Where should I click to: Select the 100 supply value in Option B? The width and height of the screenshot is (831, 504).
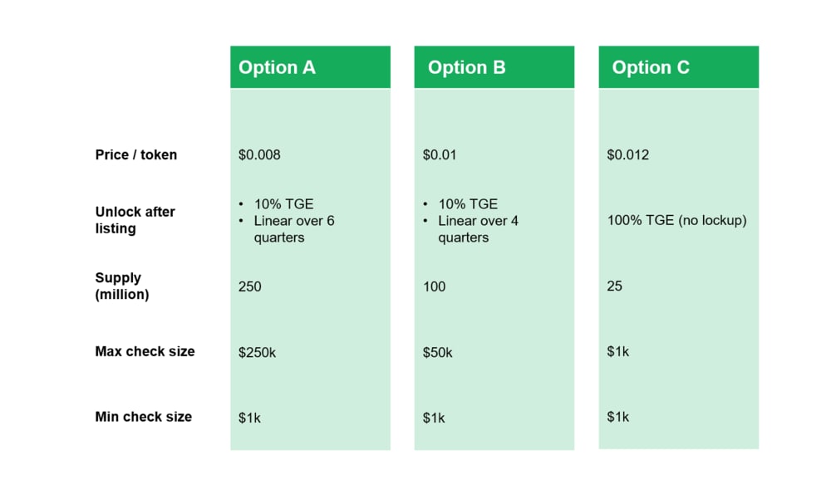click(434, 286)
